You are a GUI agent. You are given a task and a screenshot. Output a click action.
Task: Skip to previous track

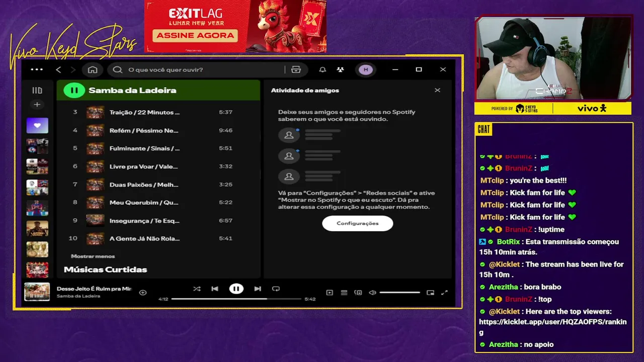pos(215,289)
